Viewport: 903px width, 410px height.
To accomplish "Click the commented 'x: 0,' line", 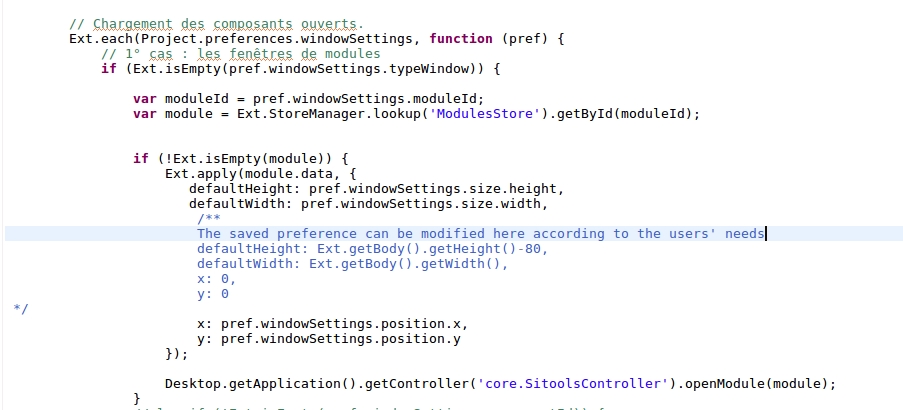I will [217, 279].
